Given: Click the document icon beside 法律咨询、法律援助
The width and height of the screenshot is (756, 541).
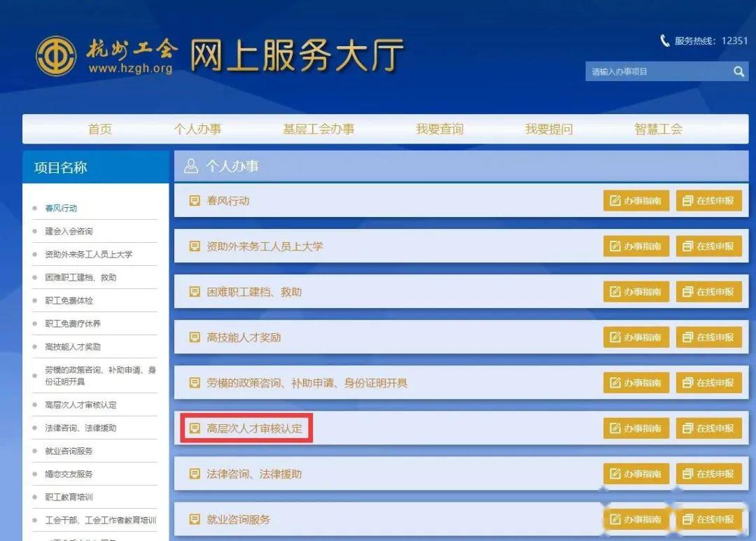Looking at the screenshot, I should coord(195,474).
